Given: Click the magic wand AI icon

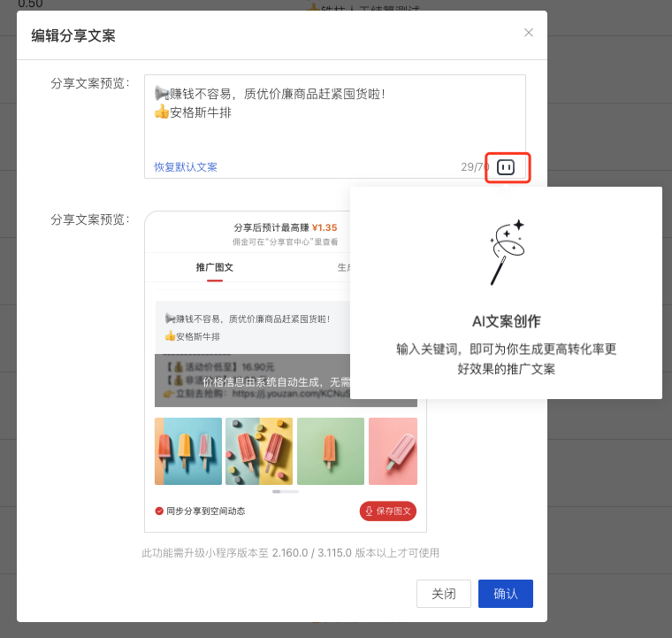Looking at the screenshot, I should click(507, 252).
